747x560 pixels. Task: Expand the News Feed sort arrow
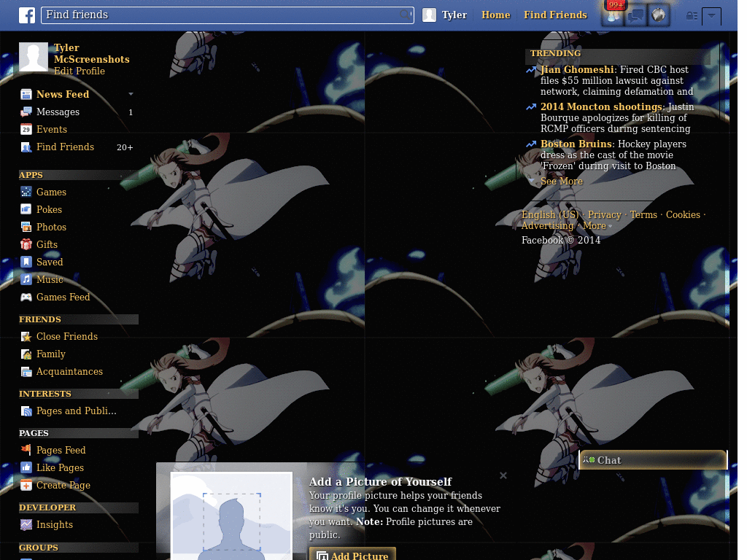coord(131,94)
